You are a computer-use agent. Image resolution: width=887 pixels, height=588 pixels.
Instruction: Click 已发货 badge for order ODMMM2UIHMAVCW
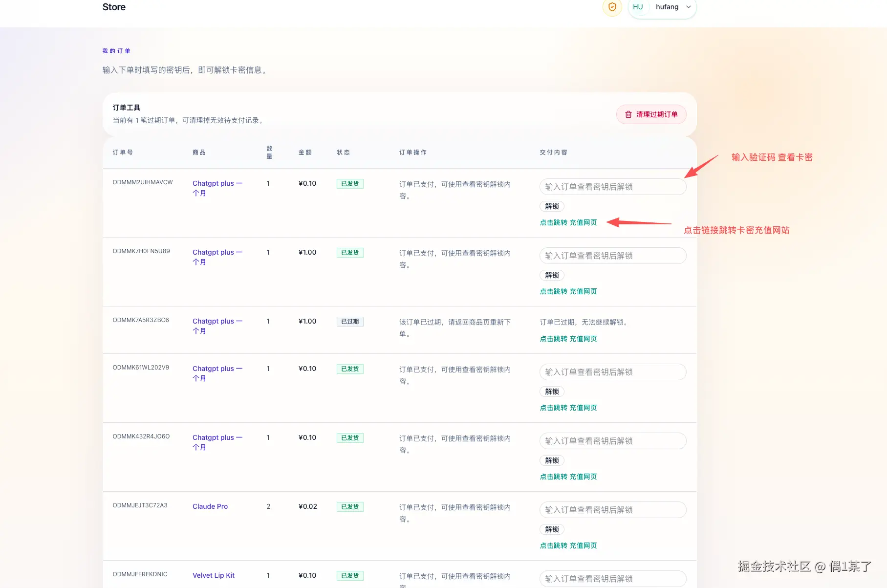(x=350, y=184)
